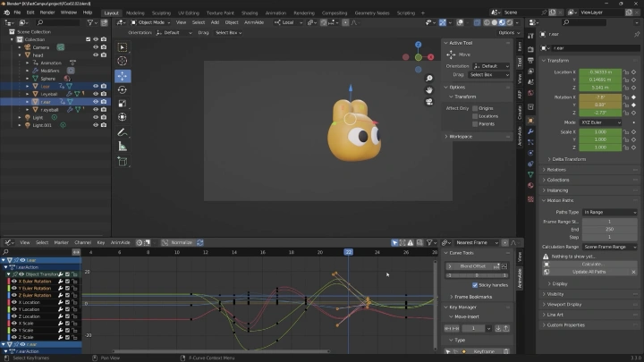Click the lock icon beside Scale X
This screenshot has height=362, width=644.
(x=626, y=132)
